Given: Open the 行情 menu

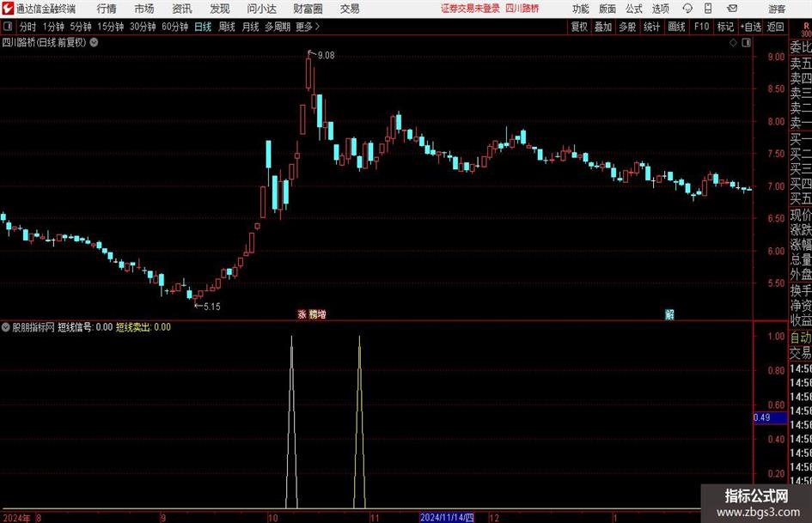Looking at the screenshot, I should coord(107,9).
